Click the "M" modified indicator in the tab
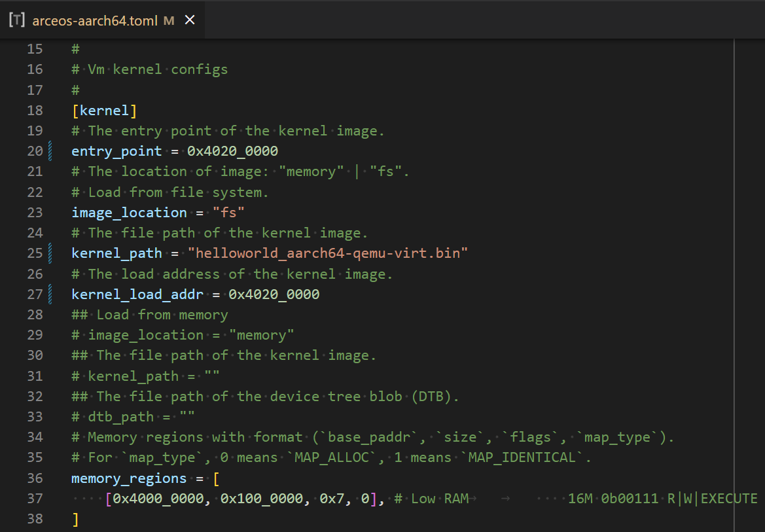The image size is (765, 532). coord(169,20)
